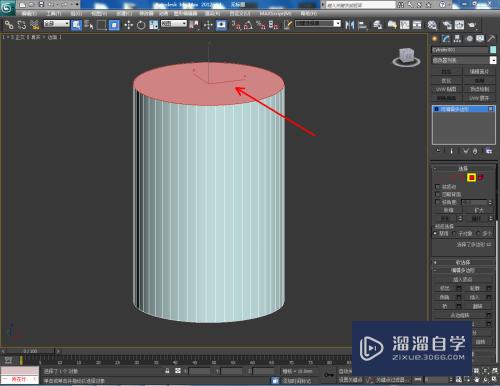Click Configure Modifier Sets icon below stack
This screenshot has width=500, height=386.
pos(489,151)
